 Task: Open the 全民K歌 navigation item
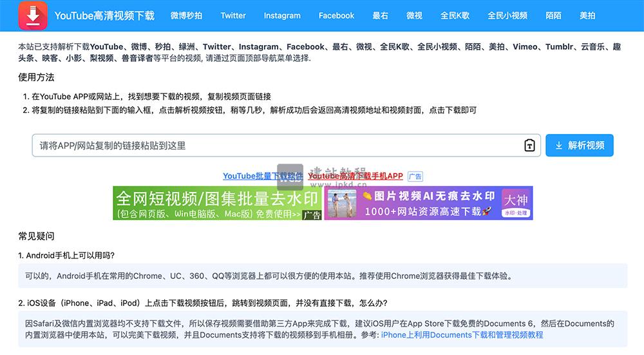(x=455, y=15)
